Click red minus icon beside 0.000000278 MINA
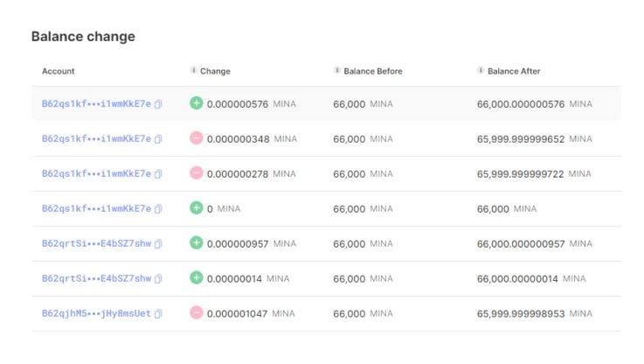The height and width of the screenshot is (364, 644). click(x=197, y=173)
